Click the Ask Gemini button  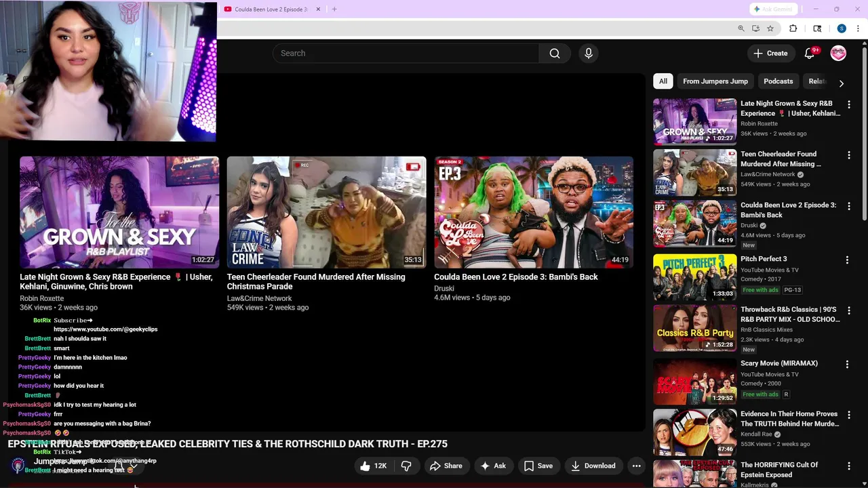(774, 9)
